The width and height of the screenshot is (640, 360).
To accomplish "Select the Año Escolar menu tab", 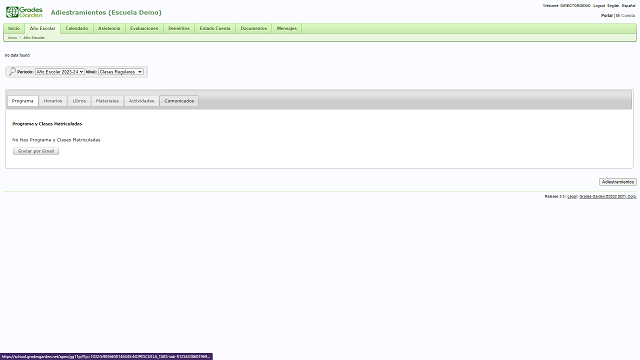I will (42, 29).
